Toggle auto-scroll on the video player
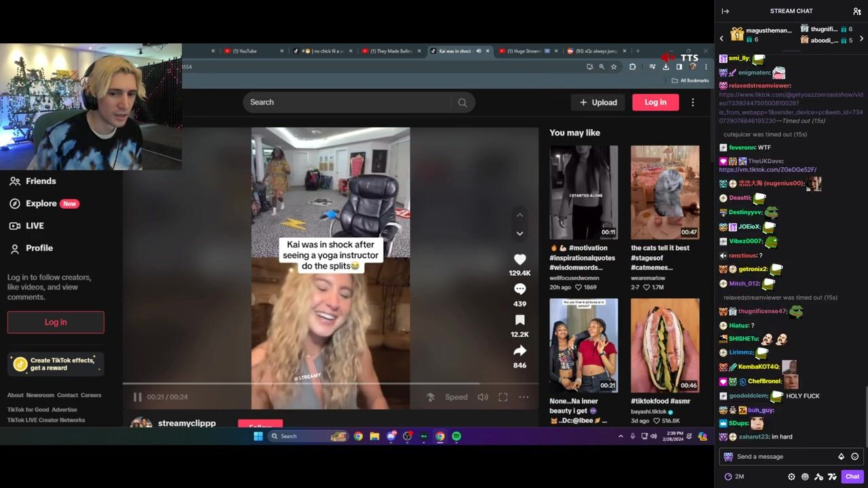This screenshot has width=868, height=488. [430, 397]
